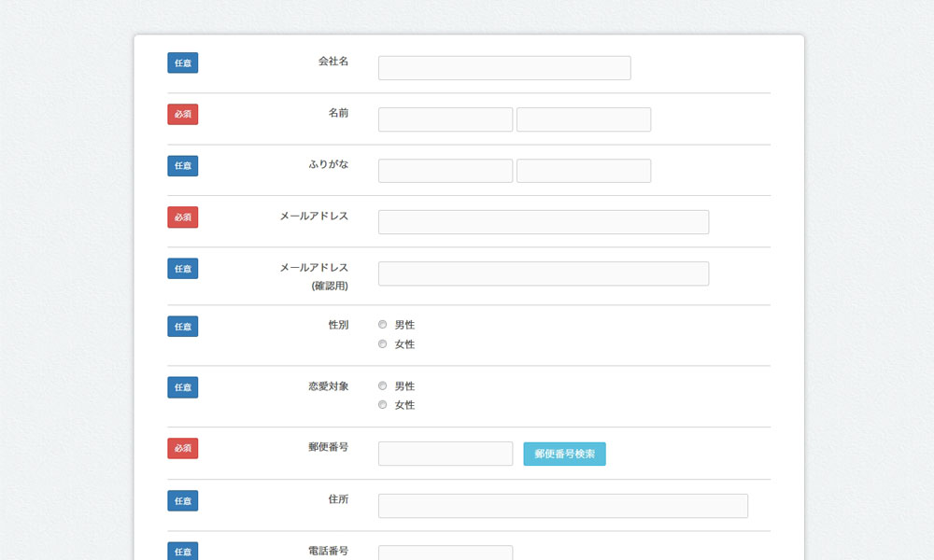Focus the 住所 text field

click(x=563, y=506)
